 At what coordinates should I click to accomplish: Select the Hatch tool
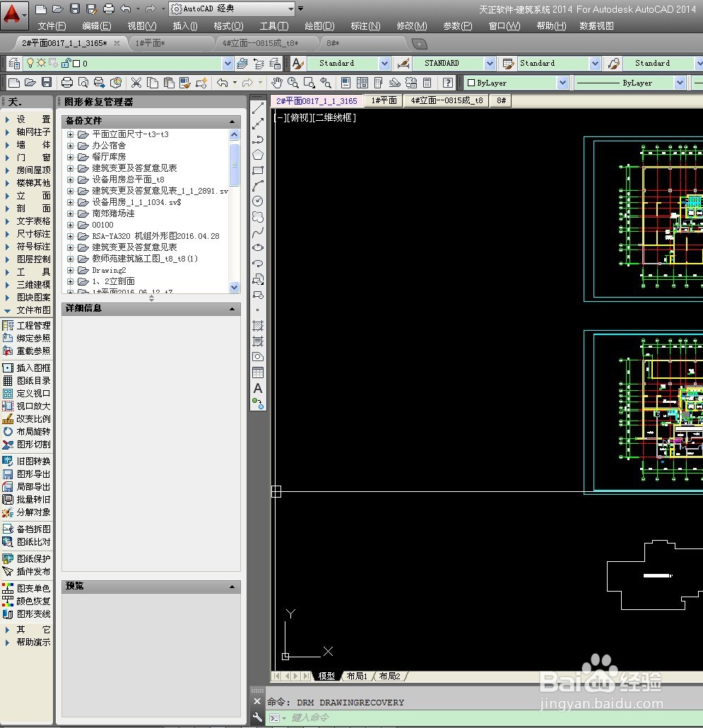pyautogui.click(x=258, y=325)
